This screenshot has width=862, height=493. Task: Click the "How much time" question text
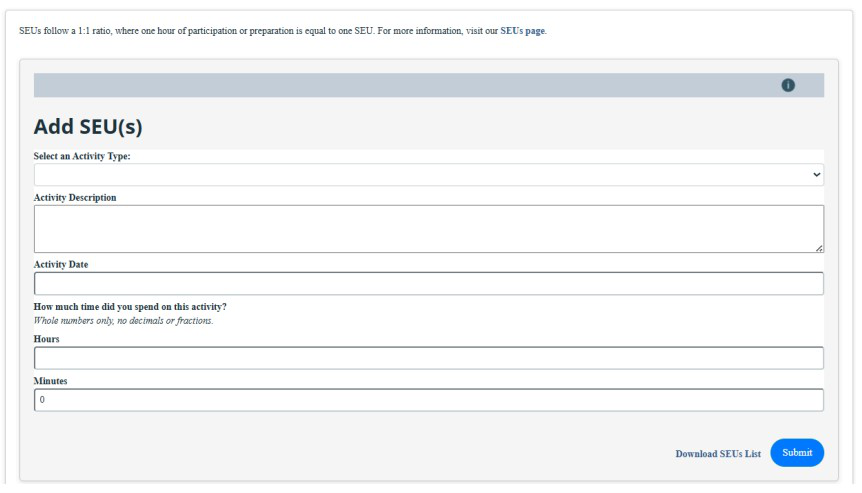point(130,306)
